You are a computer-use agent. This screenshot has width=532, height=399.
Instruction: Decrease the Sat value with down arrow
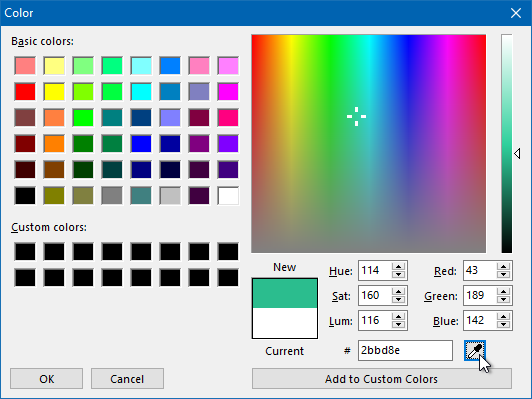(398, 300)
